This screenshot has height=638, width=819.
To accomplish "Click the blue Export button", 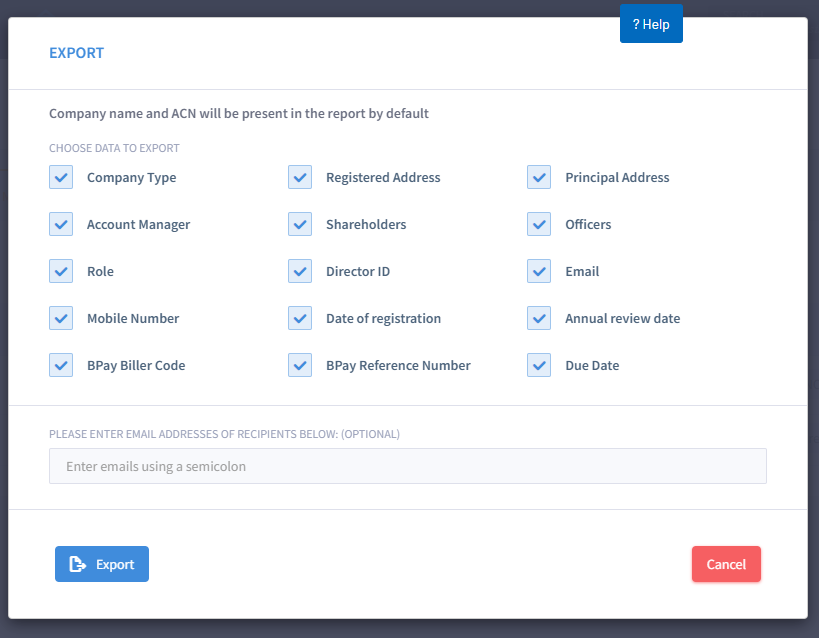I will coord(102,564).
